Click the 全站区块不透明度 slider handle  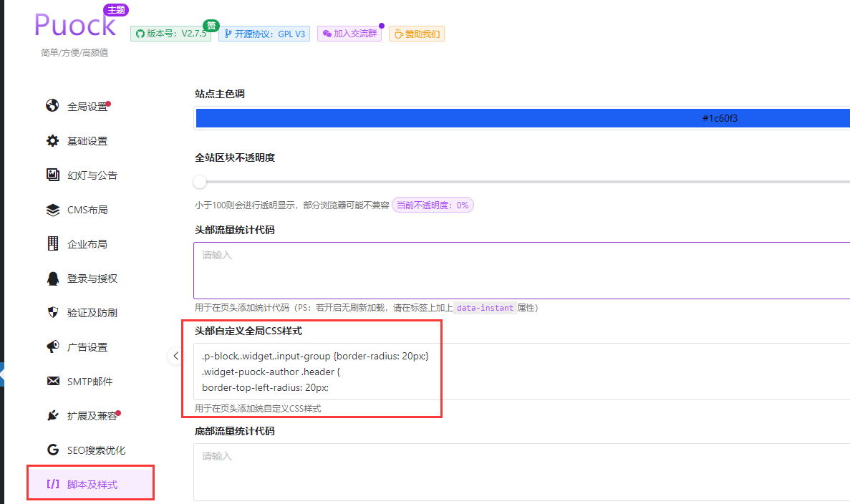(200, 182)
